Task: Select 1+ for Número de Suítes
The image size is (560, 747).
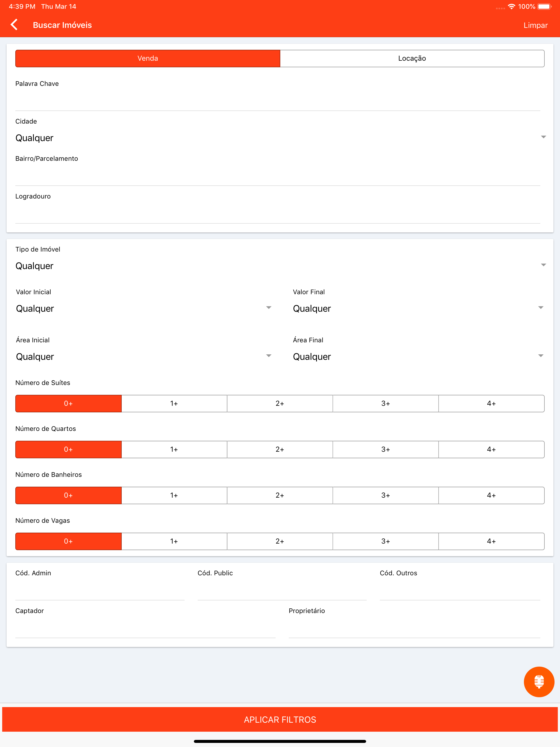Action: pos(174,404)
